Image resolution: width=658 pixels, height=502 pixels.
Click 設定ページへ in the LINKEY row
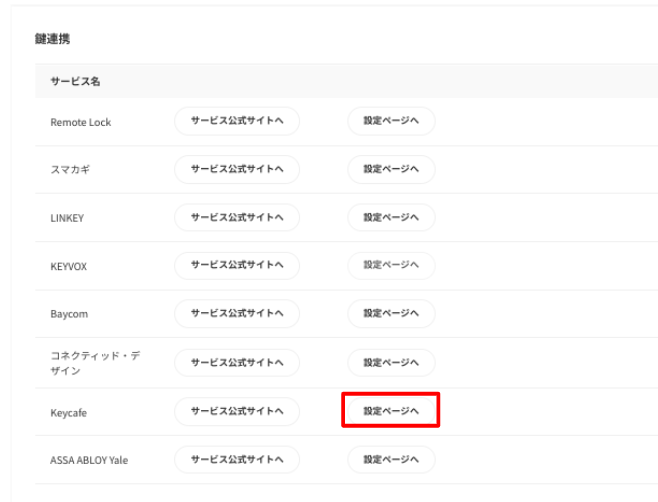[391, 218]
